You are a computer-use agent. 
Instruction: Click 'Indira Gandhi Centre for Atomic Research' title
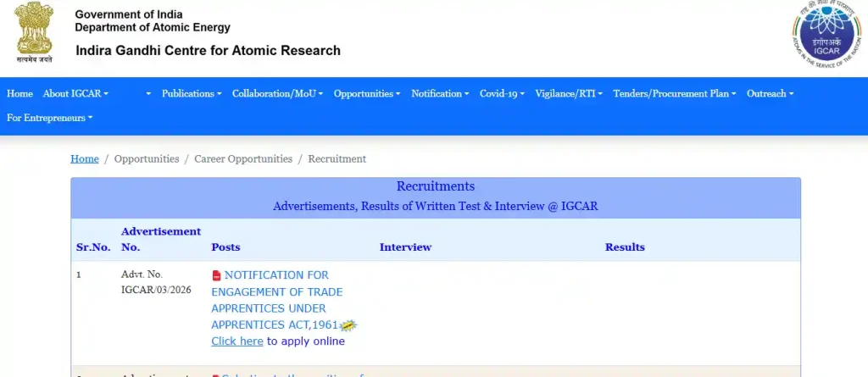(209, 51)
